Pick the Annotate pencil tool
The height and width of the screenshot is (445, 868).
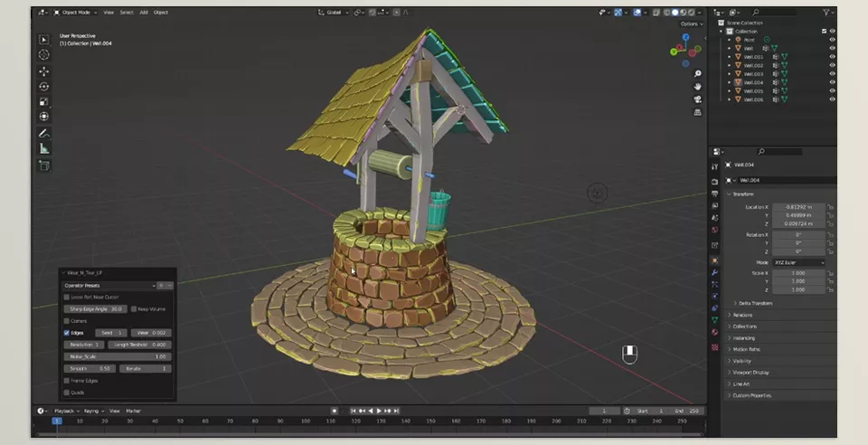(x=43, y=133)
